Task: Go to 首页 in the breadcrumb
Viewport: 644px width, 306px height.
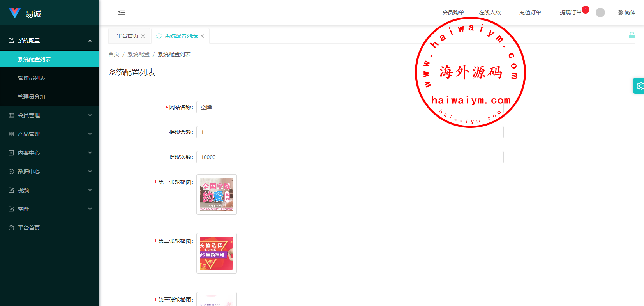Action: pos(114,54)
